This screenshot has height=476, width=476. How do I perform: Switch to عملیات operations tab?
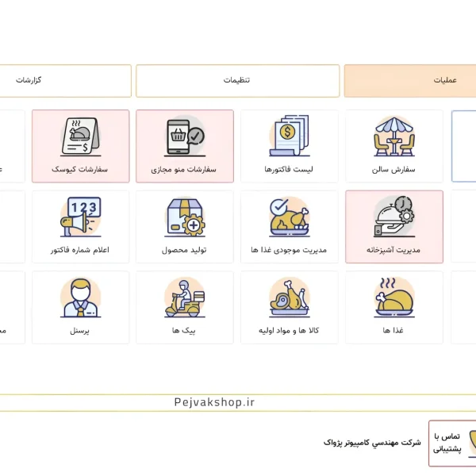[410, 81]
